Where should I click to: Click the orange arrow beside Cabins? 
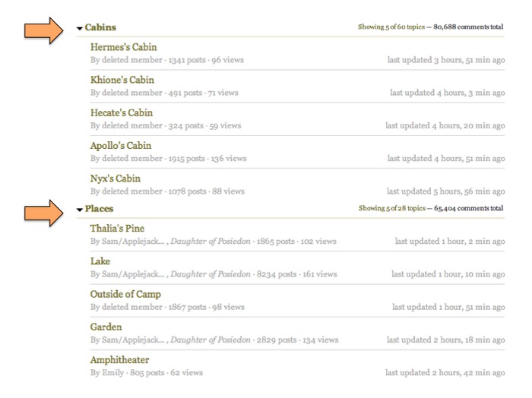point(44,30)
